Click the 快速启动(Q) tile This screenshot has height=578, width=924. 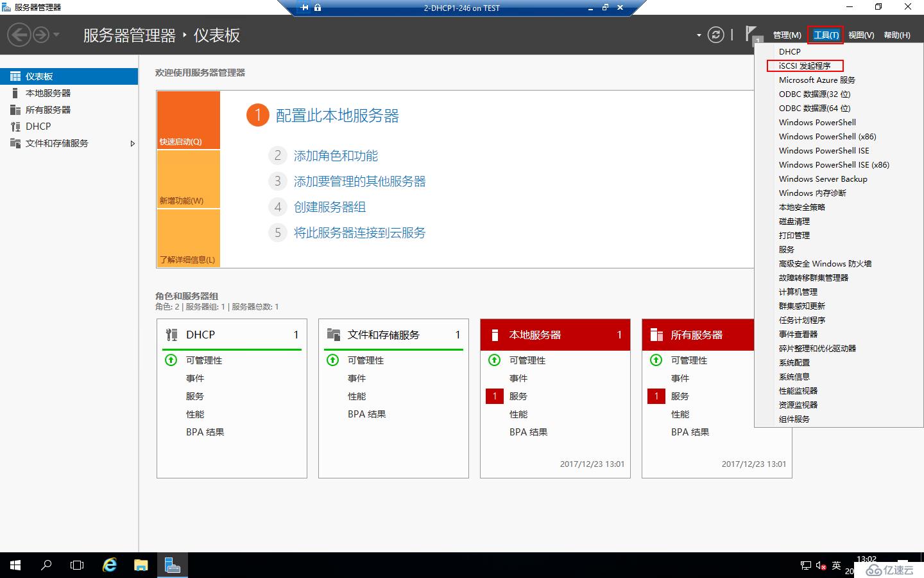coord(189,120)
